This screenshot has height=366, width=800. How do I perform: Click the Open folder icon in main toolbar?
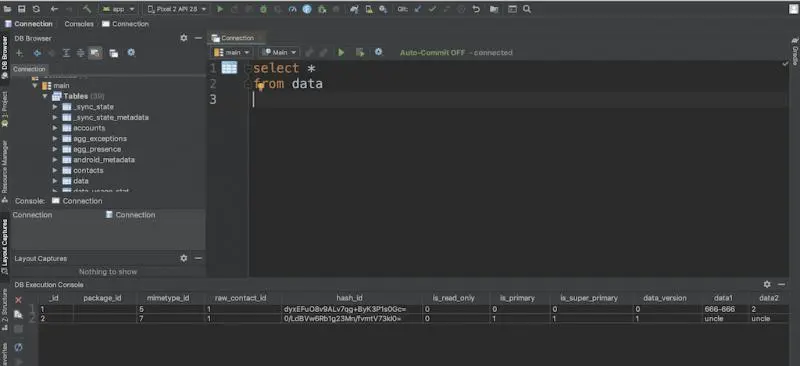tap(7, 9)
